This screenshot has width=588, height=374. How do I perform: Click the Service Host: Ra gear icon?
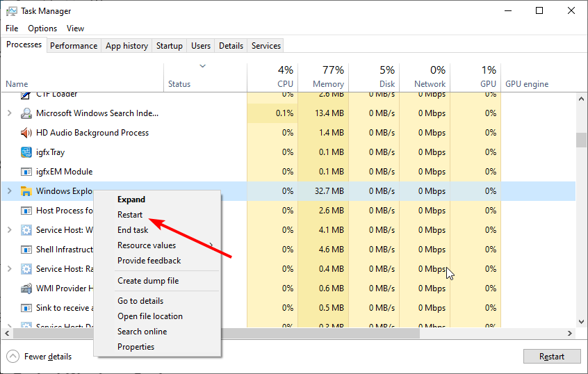(x=26, y=269)
